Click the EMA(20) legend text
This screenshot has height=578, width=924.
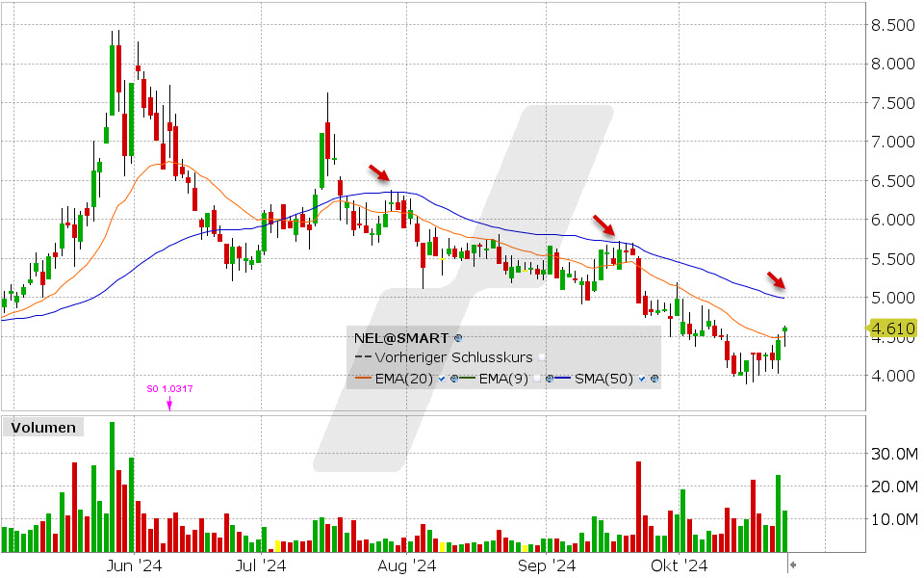pos(403,379)
